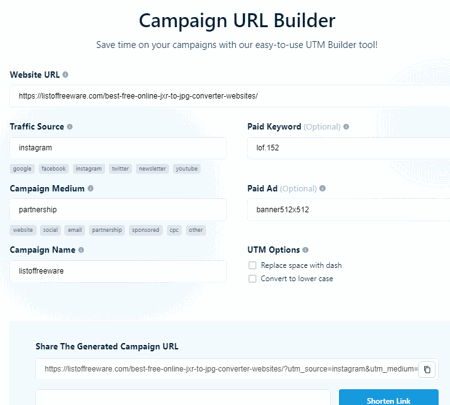450x405 pixels.
Task: Focus the Website URL input field
Action: click(x=230, y=96)
